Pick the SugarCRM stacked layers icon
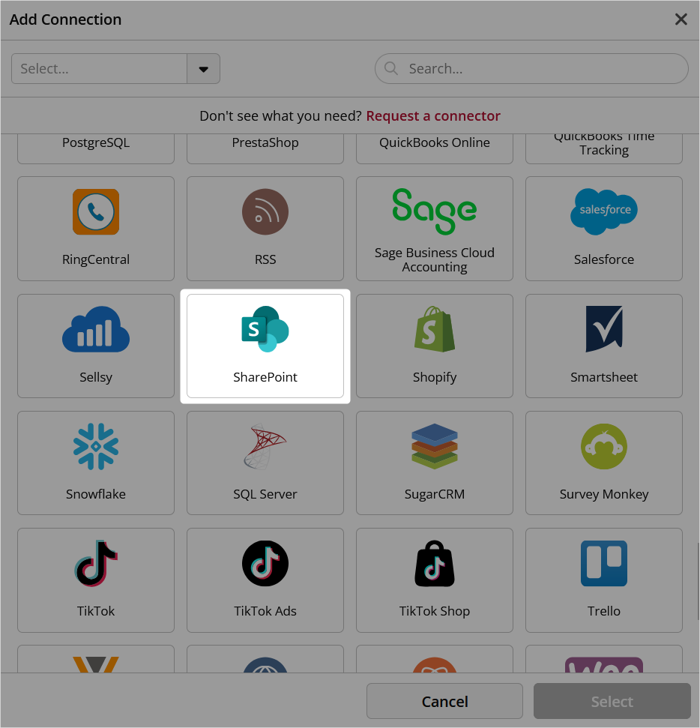The image size is (700, 728). click(x=435, y=446)
